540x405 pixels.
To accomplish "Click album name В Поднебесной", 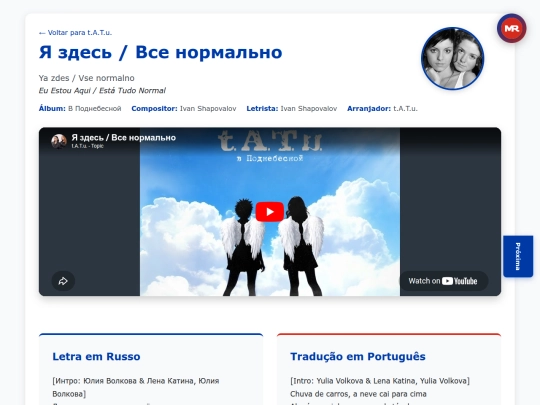I will point(95,108).
